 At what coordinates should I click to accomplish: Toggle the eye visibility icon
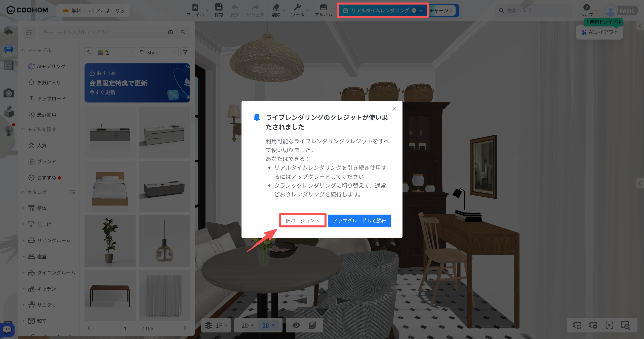296,325
